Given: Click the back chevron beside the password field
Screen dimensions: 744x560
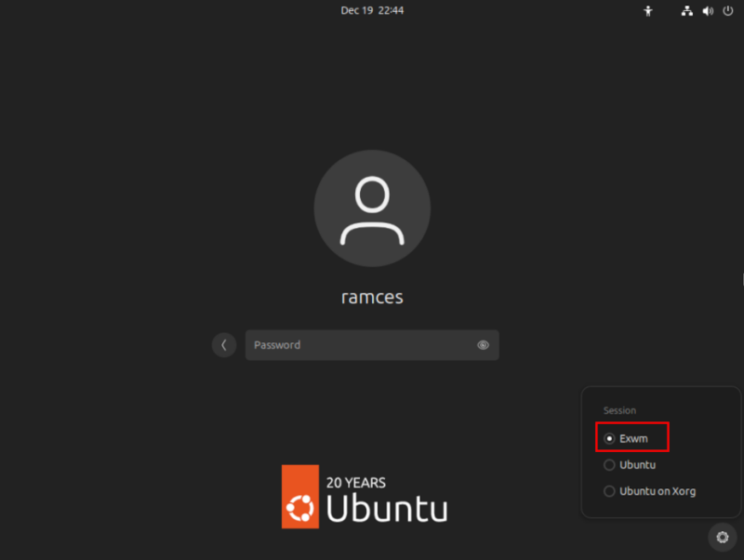Looking at the screenshot, I should point(224,344).
